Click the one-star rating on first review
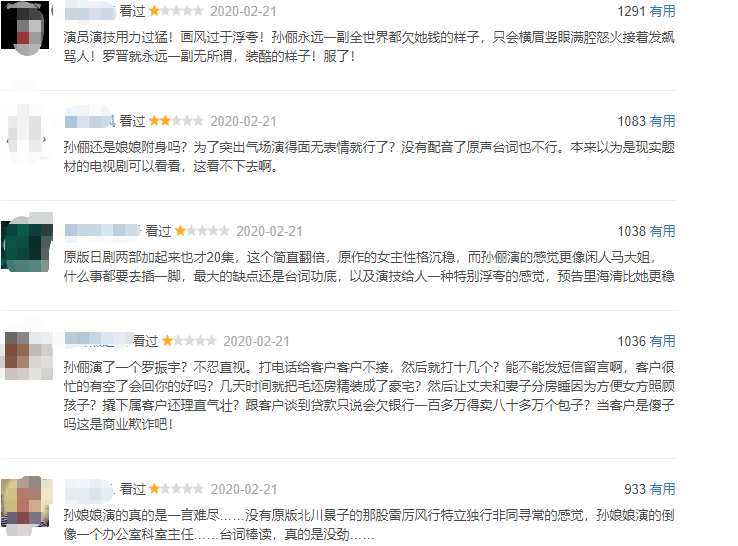 tap(176, 11)
